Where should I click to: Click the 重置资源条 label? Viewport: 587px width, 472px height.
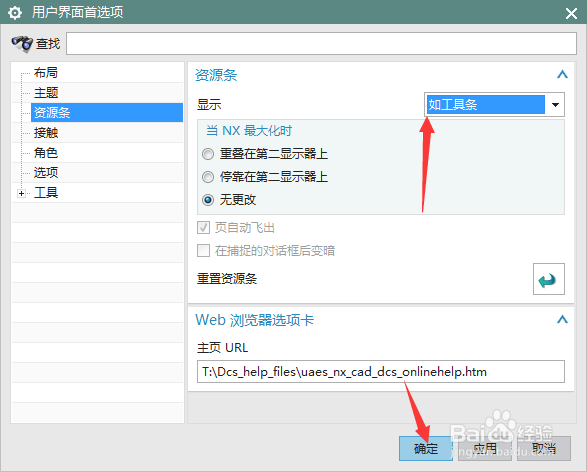227,279
